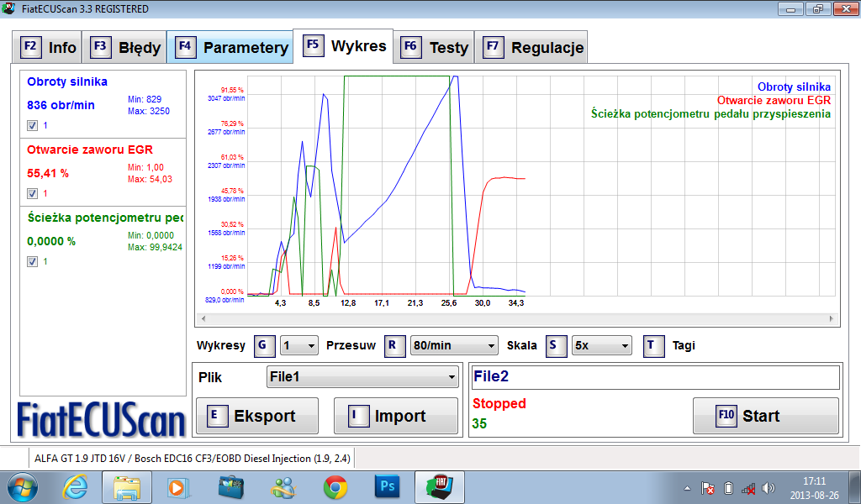Toggle the Ścieżka potencjometru checkbox
This screenshot has height=504, width=861.
(x=33, y=261)
